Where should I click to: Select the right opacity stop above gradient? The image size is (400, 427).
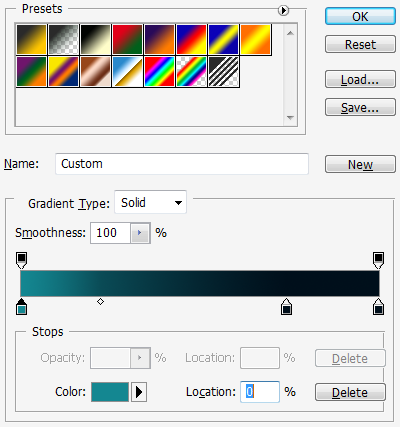click(378, 260)
